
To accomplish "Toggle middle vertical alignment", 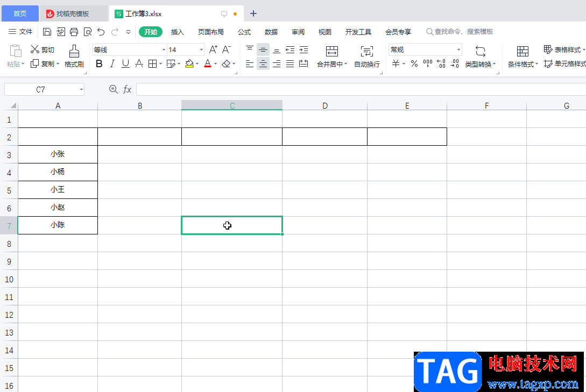I will click(x=263, y=49).
